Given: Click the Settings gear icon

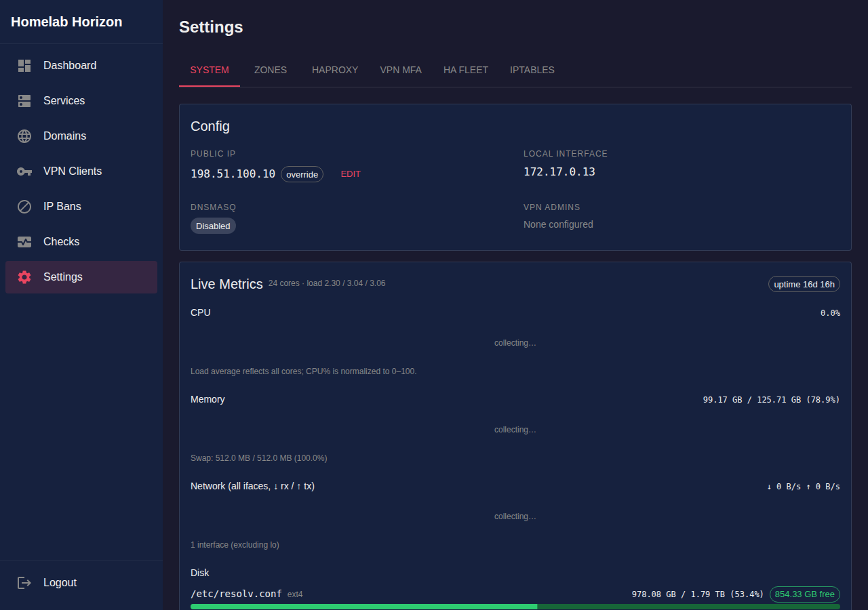Looking at the screenshot, I should click(24, 277).
